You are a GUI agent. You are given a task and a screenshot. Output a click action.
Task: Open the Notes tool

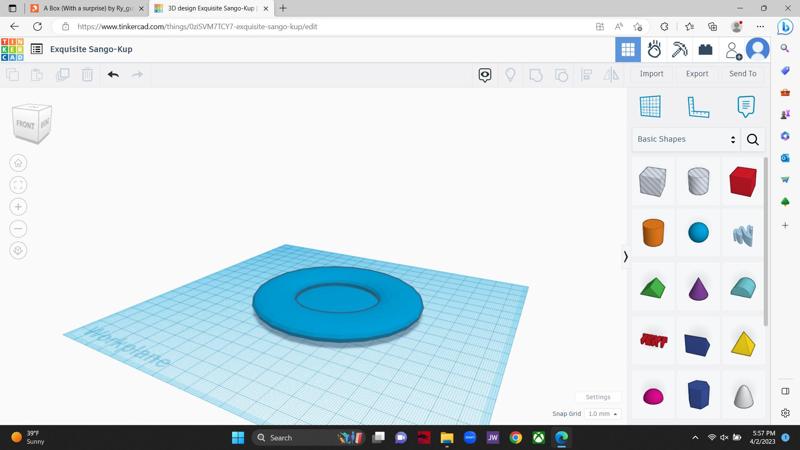click(745, 106)
